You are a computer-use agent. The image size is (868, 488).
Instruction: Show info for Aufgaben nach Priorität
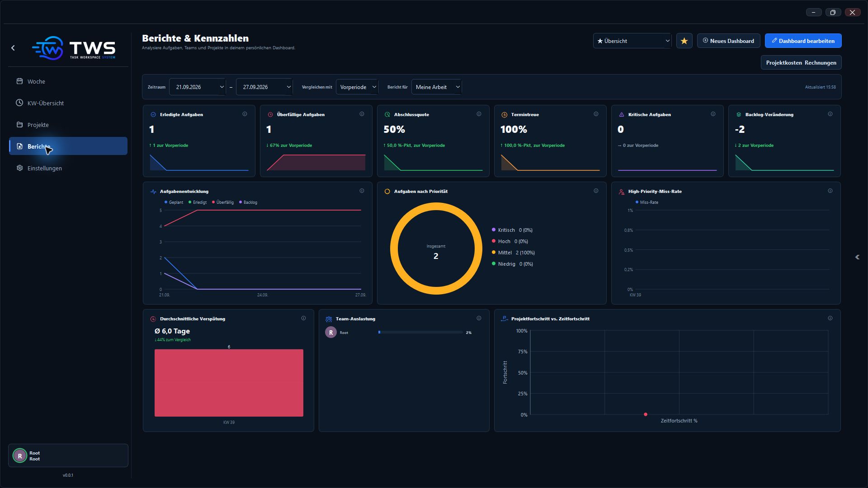tap(596, 191)
